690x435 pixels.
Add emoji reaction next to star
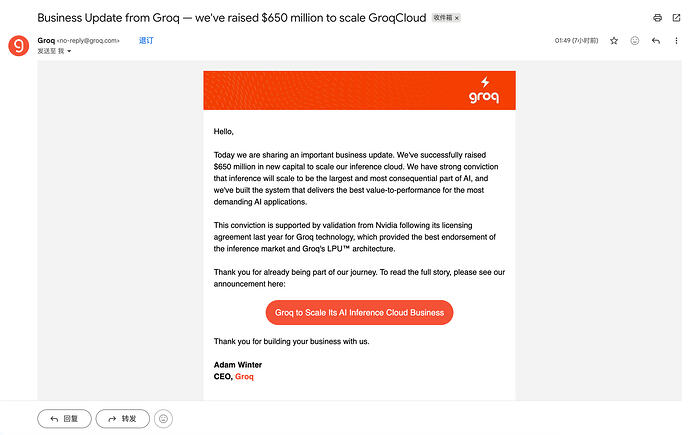tap(635, 41)
